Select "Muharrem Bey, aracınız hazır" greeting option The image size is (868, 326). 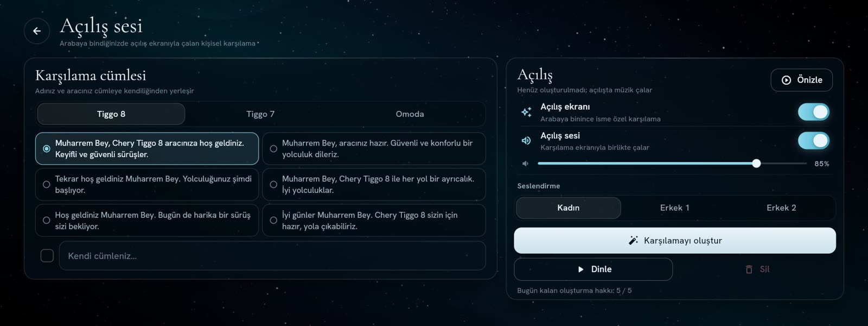point(374,148)
